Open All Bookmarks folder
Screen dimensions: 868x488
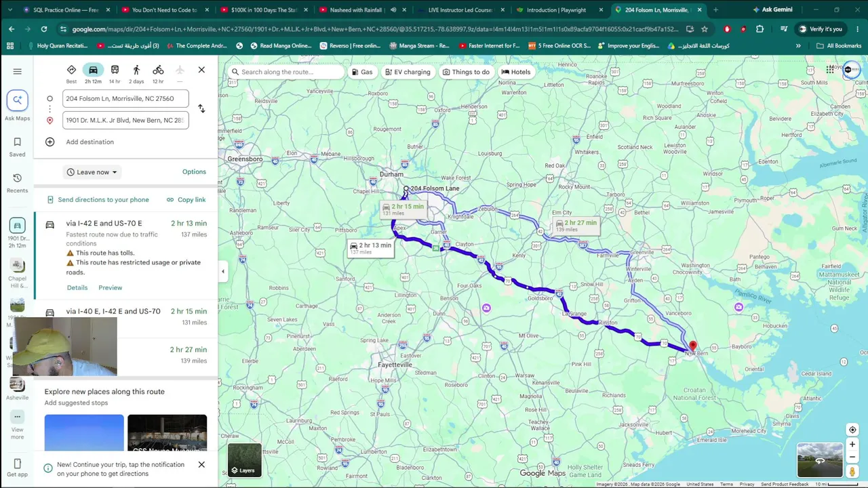click(839, 46)
